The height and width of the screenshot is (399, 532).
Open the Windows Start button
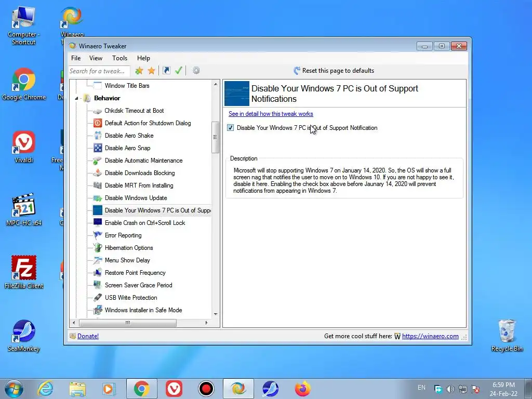tap(14, 389)
